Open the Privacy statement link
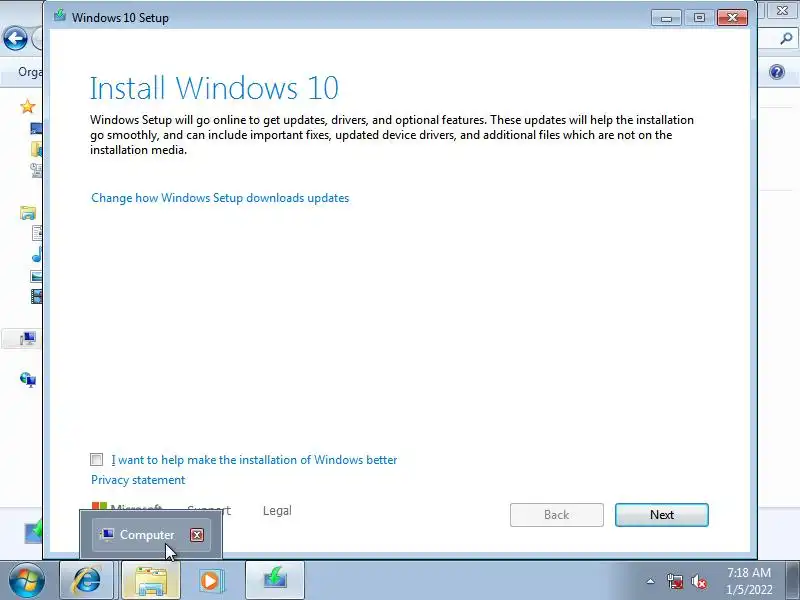This screenshot has height=600, width=800. [x=138, y=480]
